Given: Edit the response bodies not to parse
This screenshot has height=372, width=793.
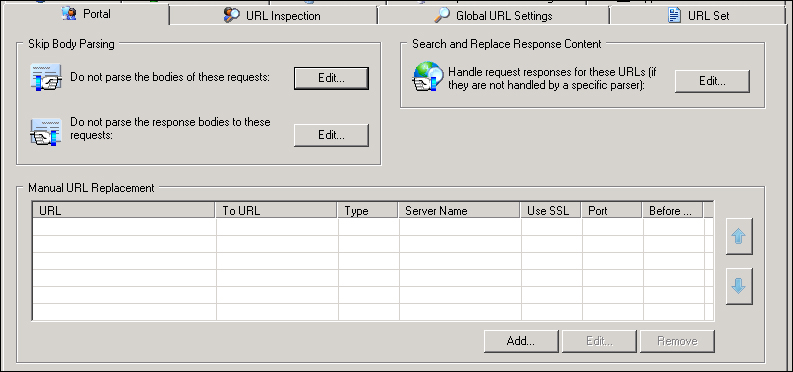Looking at the screenshot, I should (331, 135).
